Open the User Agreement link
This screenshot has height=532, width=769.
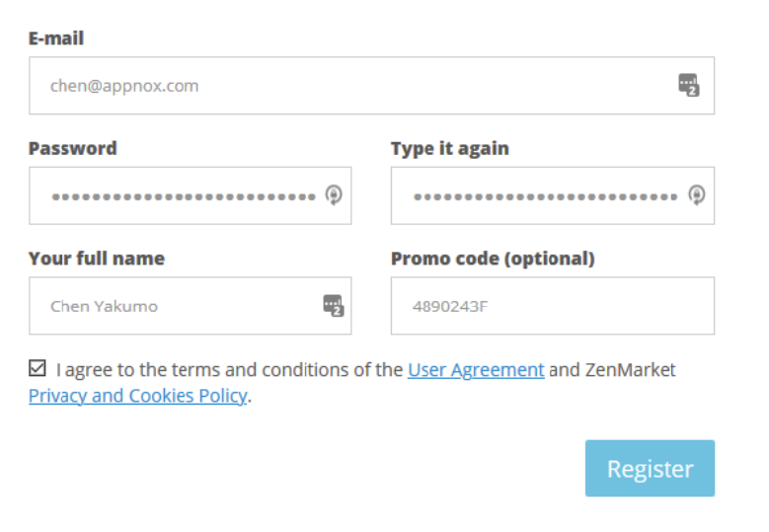tap(476, 370)
